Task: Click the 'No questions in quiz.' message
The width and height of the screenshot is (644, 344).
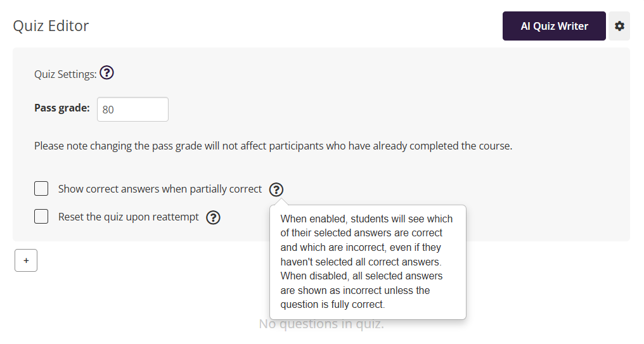Action: pos(321,324)
